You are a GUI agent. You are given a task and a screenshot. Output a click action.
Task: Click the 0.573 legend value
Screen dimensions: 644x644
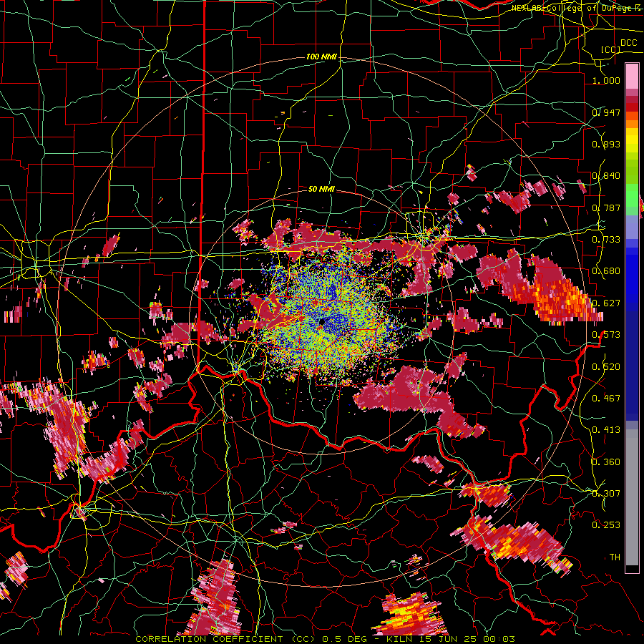coord(606,335)
